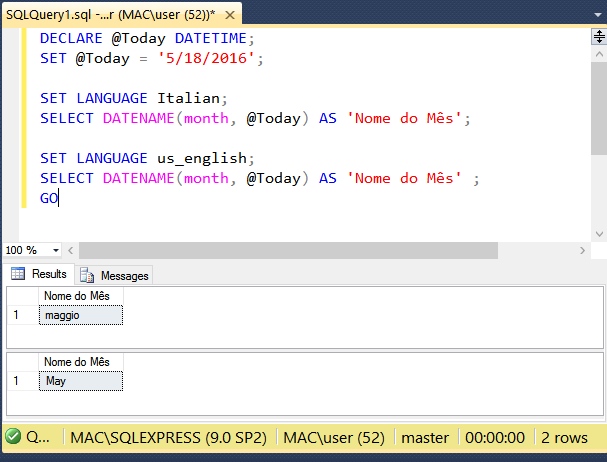Click the horizontal scrollbar thumb

pyautogui.click(x=288, y=251)
